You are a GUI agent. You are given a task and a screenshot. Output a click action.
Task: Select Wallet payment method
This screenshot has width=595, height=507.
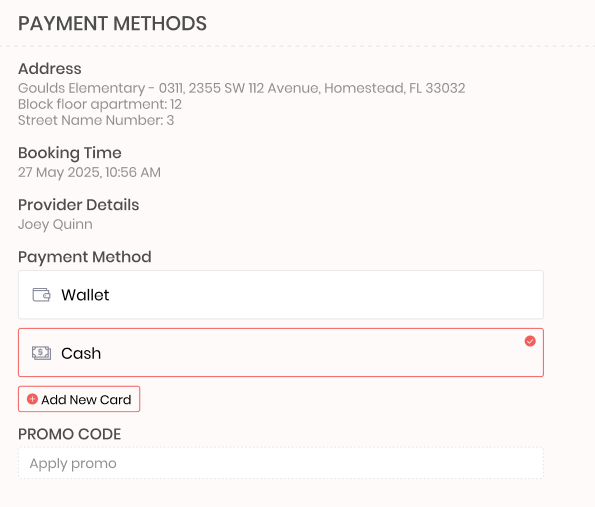click(x=281, y=294)
